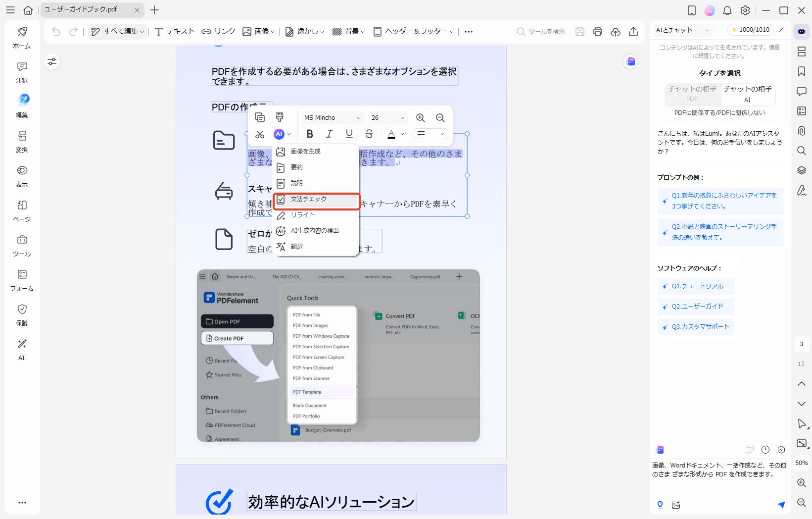Open the 注釈 panel from the left sidebar
Viewport: 812px width, 519px height.
(22, 71)
